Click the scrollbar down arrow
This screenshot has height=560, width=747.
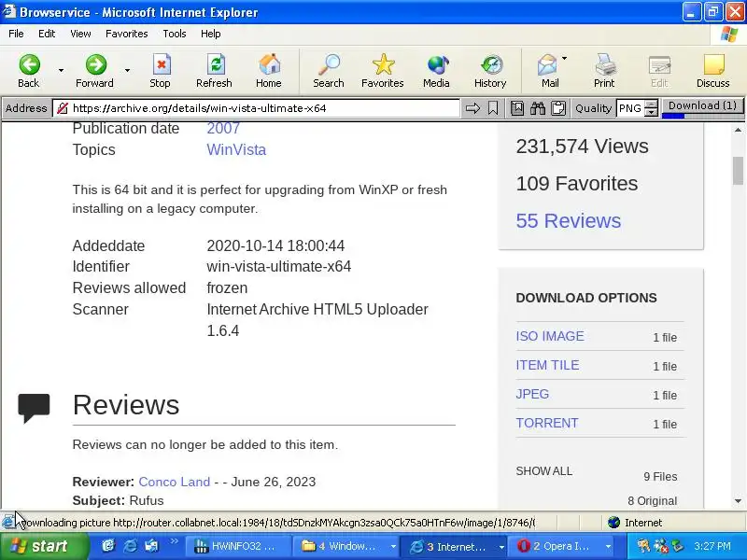tap(738, 501)
